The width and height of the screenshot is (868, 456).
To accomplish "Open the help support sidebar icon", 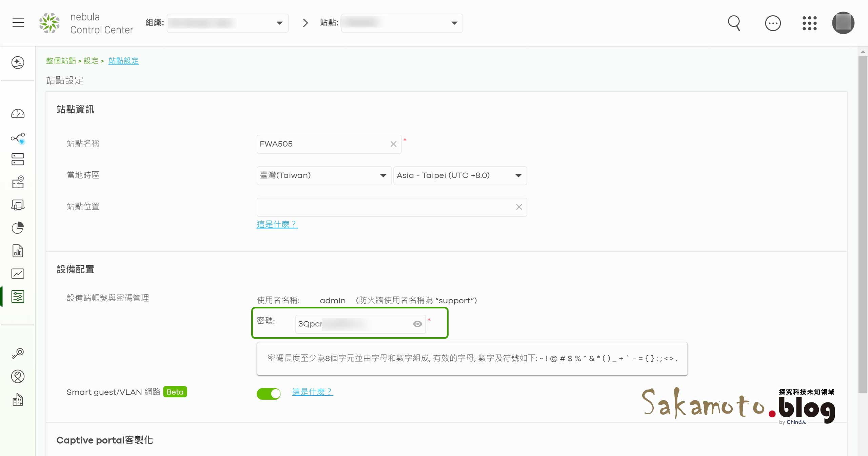I will click(18, 376).
